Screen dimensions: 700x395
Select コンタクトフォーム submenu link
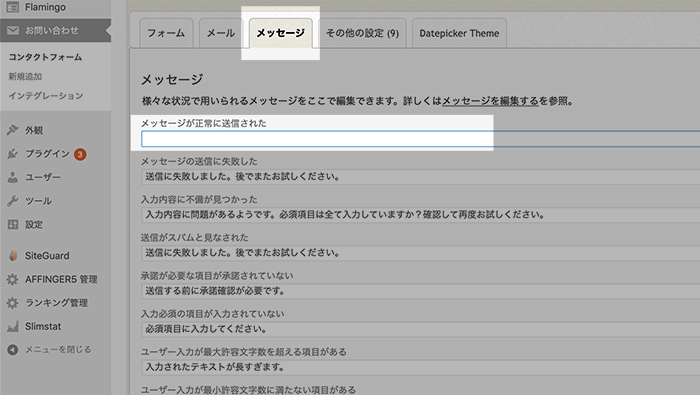pos(45,57)
